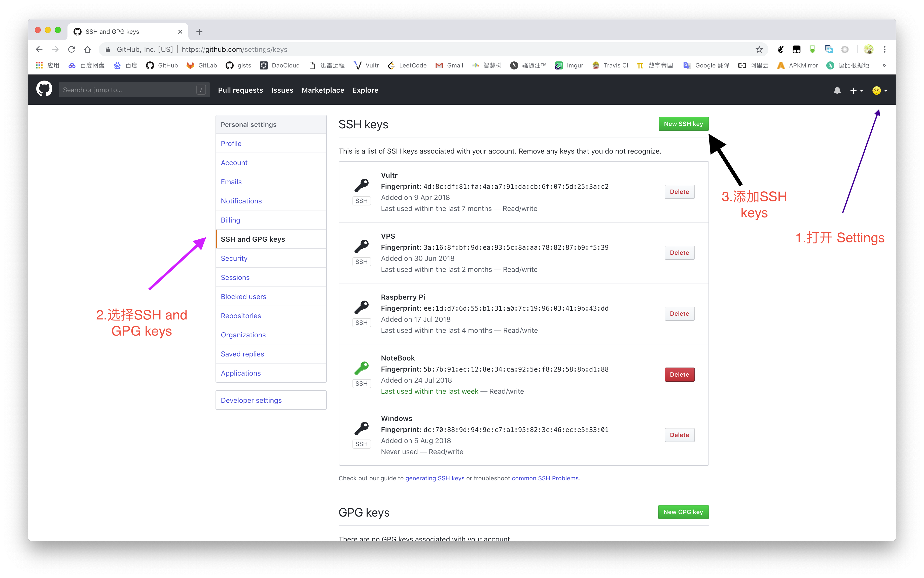Open a new tab with the plus icon
Viewport: 924px width, 578px height.
click(199, 32)
